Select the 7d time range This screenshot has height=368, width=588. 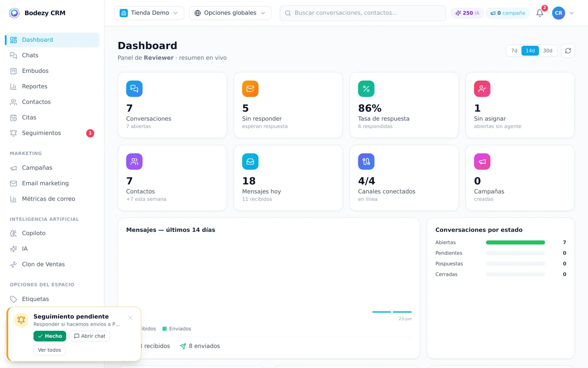point(514,51)
